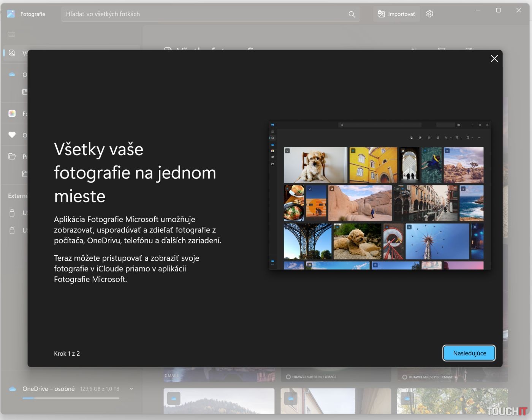Screen dimensions: 532x420
Task: Expand the OneDrive – osobné chevron
Action: [x=131, y=388]
